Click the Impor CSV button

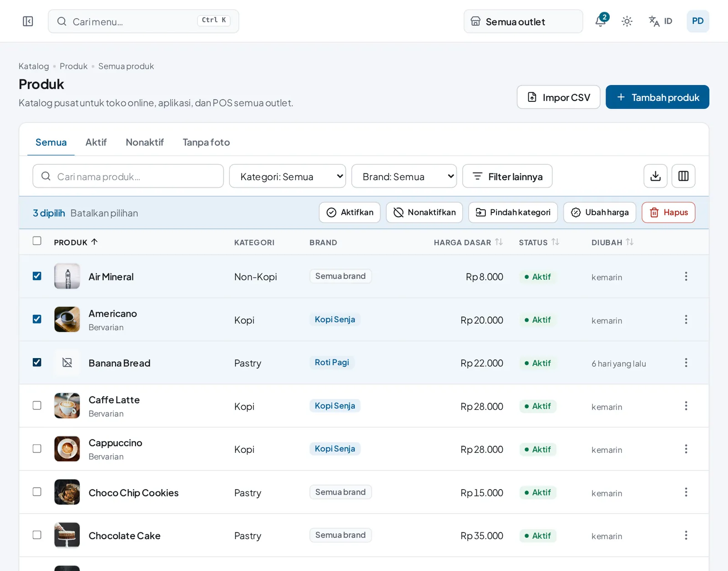coord(558,97)
